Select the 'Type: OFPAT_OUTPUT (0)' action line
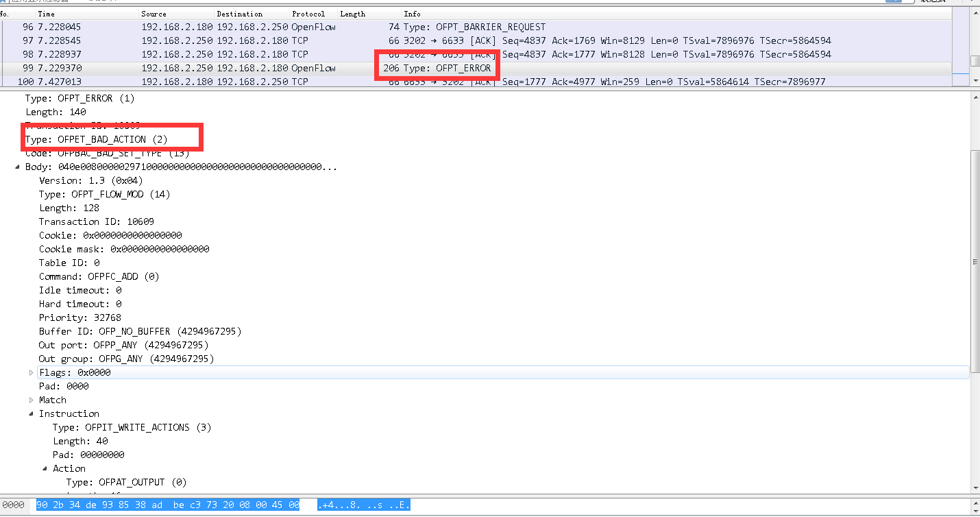Image resolution: width=980 pixels, height=517 pixels. click(126, 482)
